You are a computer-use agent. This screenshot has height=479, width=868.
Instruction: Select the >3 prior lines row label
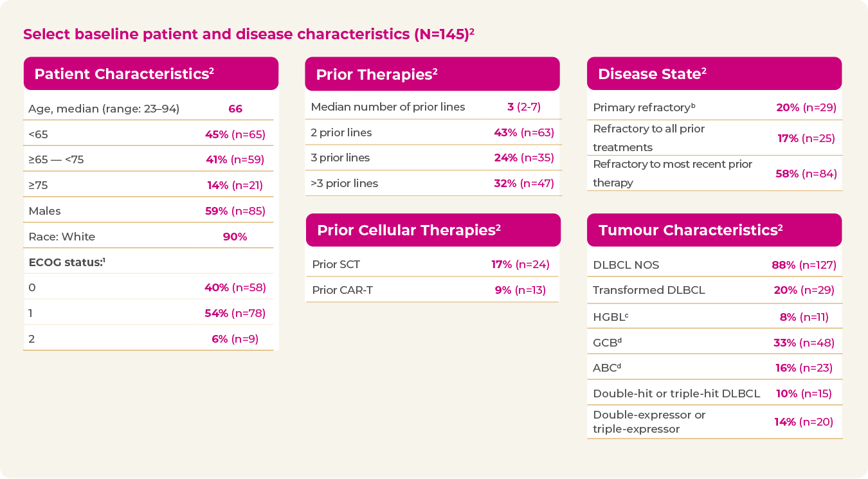tap(345, 183)
